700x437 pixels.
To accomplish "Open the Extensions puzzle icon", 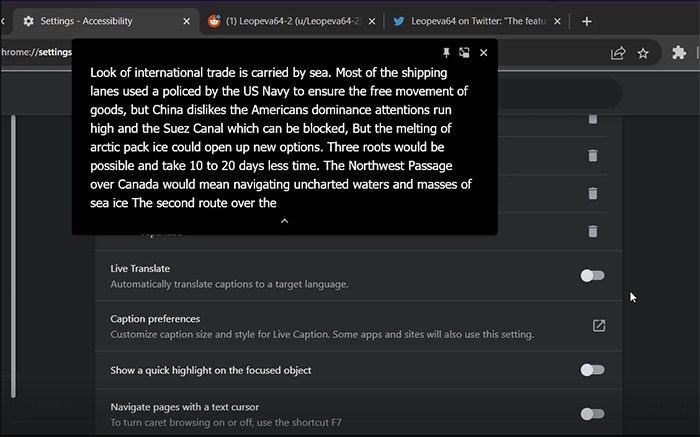I will (x=679, y=54).
